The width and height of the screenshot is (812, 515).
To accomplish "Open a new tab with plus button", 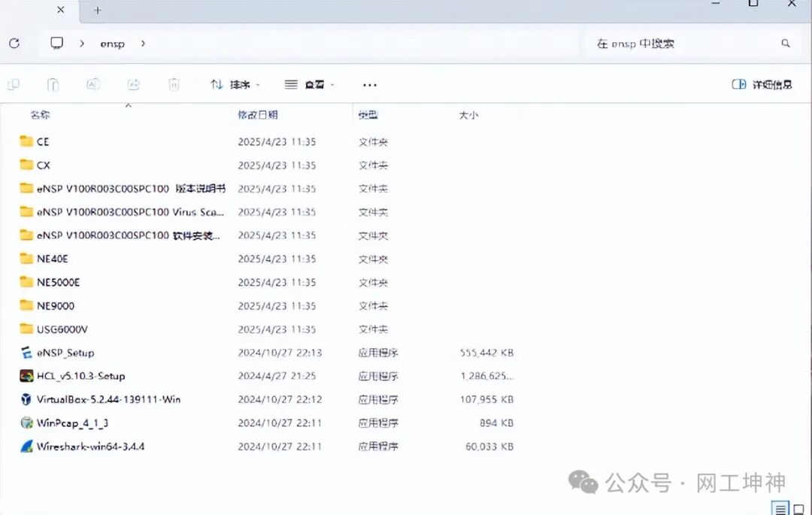I will tap(97, 11).
